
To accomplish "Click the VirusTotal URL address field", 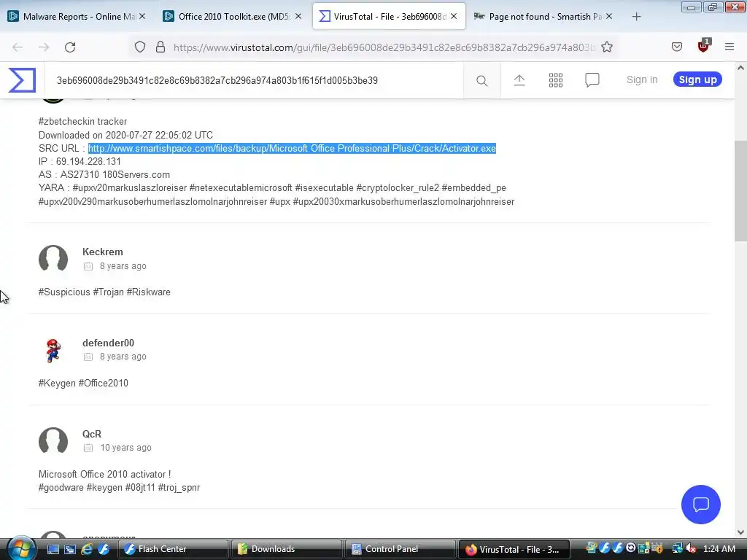I will pos(384,47).
